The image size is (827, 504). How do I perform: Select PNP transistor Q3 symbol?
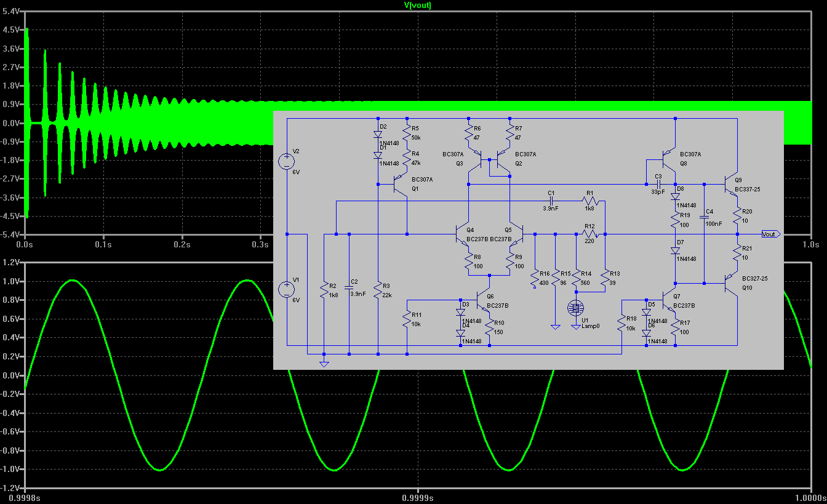pyautogui.click(x=475, y=160)
